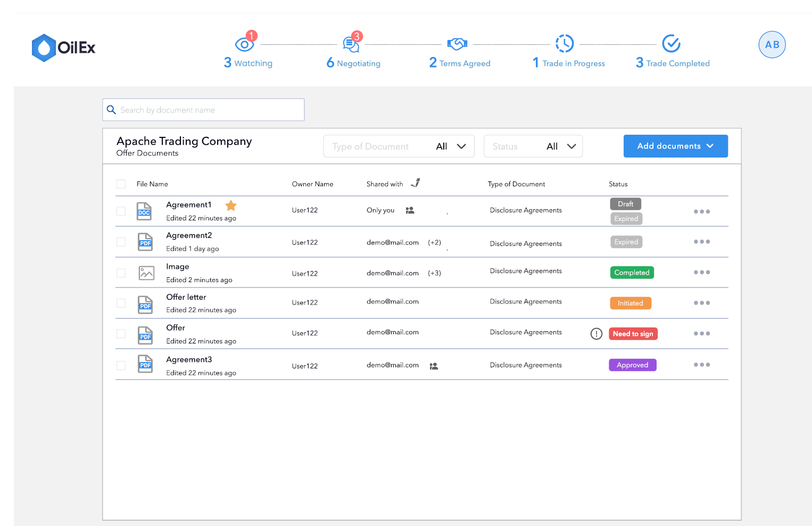Open the Negotiating chat bubbles icon
This screenshot has height=526, width=812.
pos(351,44)
